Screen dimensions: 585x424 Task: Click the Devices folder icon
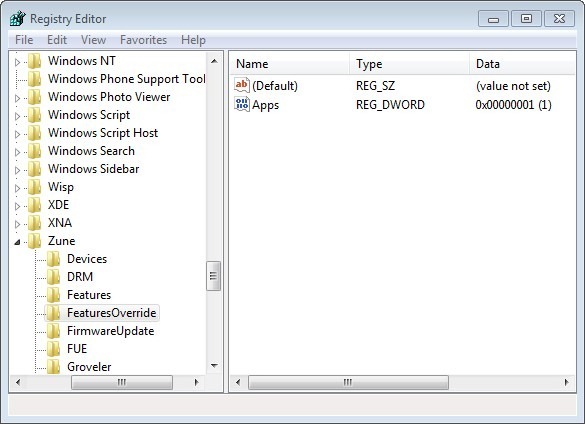pyautogui.click(x=54, y=259)
